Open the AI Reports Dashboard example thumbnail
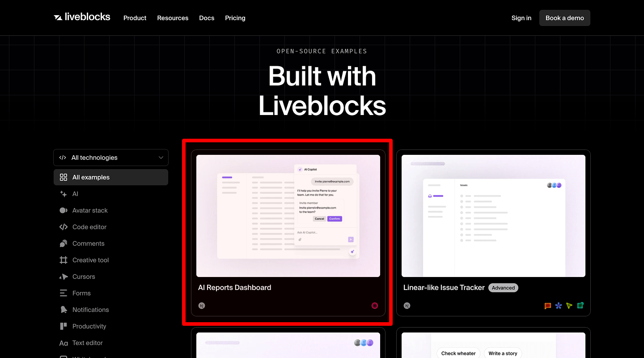The height and width of the screenshot is (358, 644). coord(288,215)
